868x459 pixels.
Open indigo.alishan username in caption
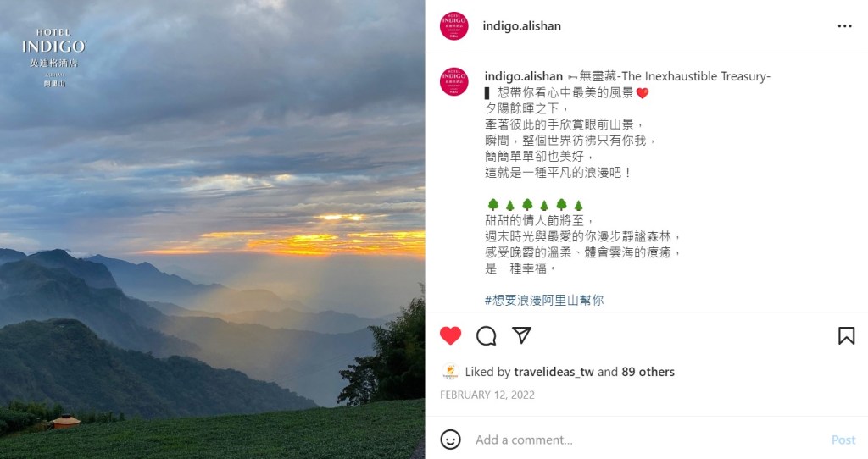tap(524, 76)
